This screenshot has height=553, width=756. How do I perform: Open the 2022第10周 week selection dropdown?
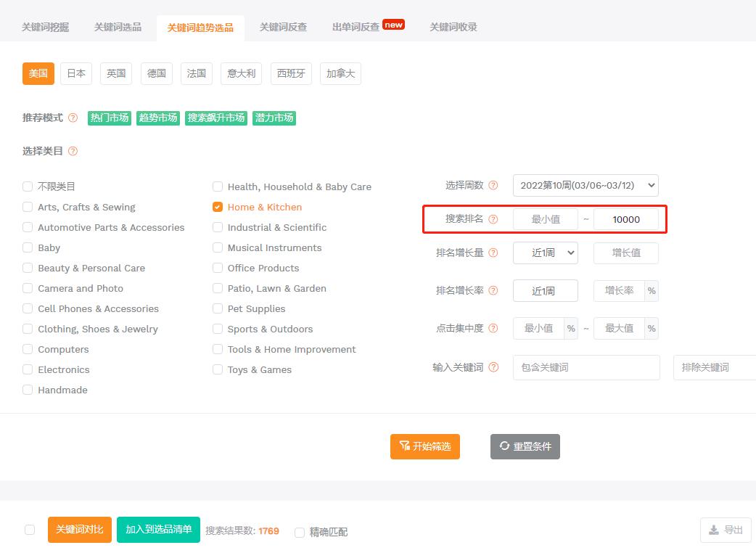(x=585, y=185)
